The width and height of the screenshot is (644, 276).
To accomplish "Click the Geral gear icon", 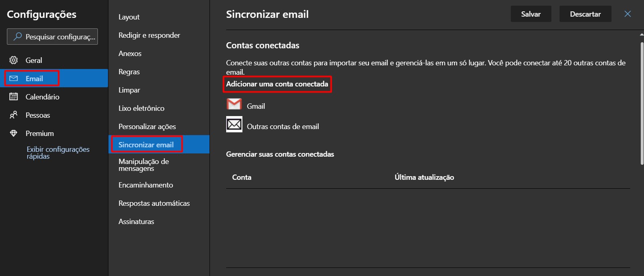I will [x=13, y=60].
